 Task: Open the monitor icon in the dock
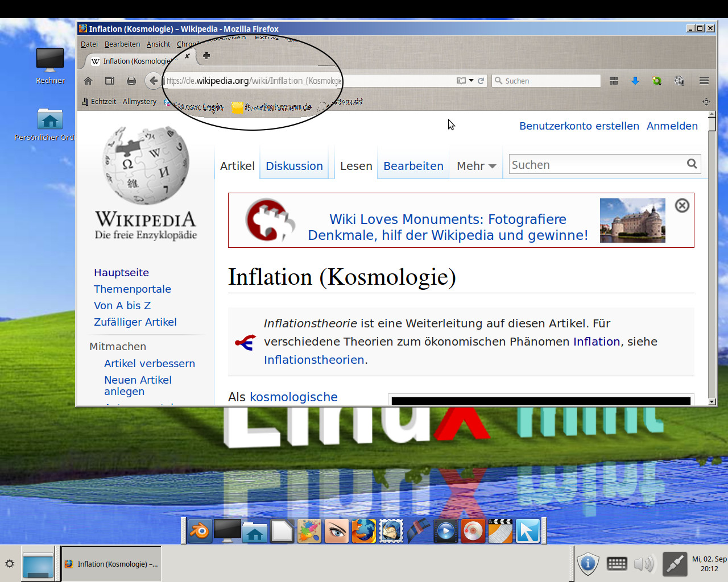(x=227, y=531)
